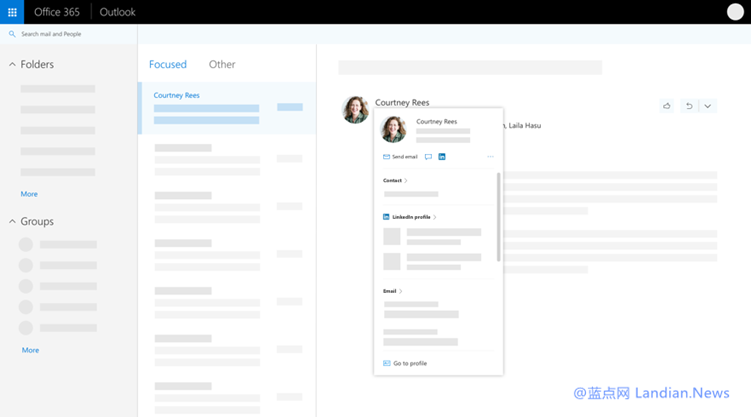
Task: Click the search magnifier icon
Action: point(12,34)
